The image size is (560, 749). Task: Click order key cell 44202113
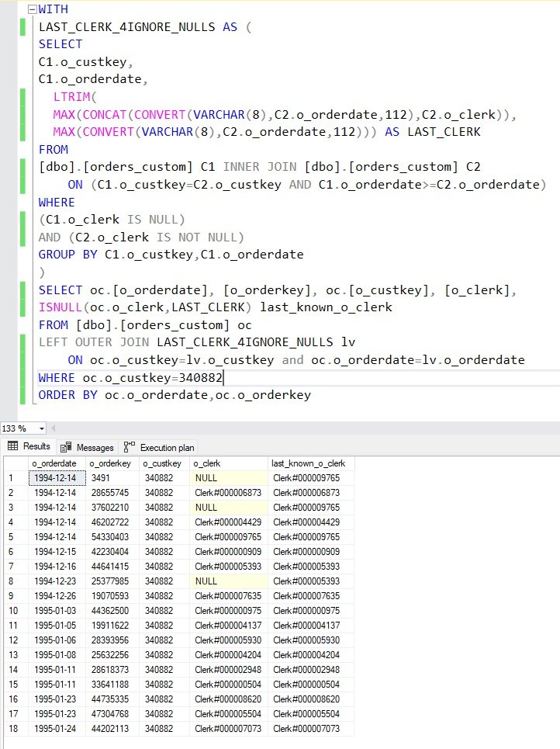(112, 729)
